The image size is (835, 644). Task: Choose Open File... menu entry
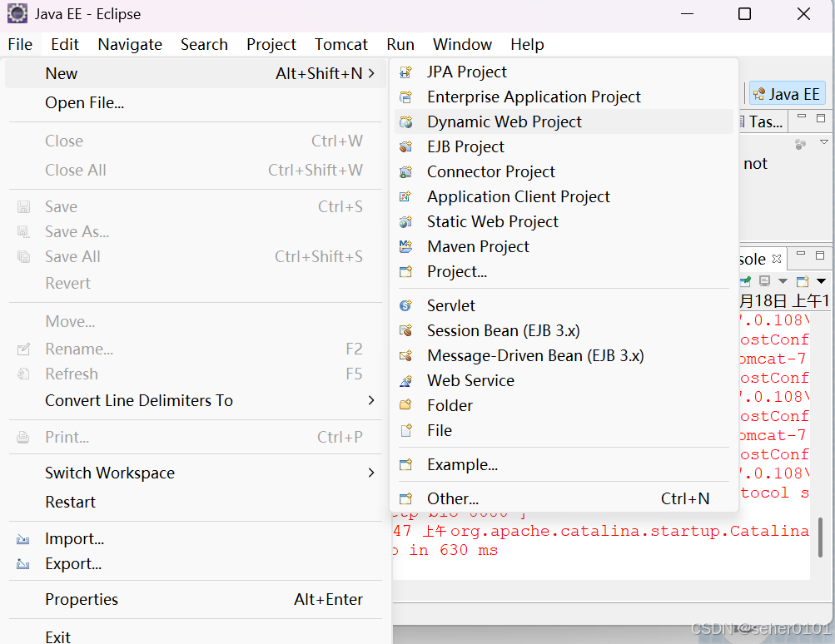click(196, 102)
